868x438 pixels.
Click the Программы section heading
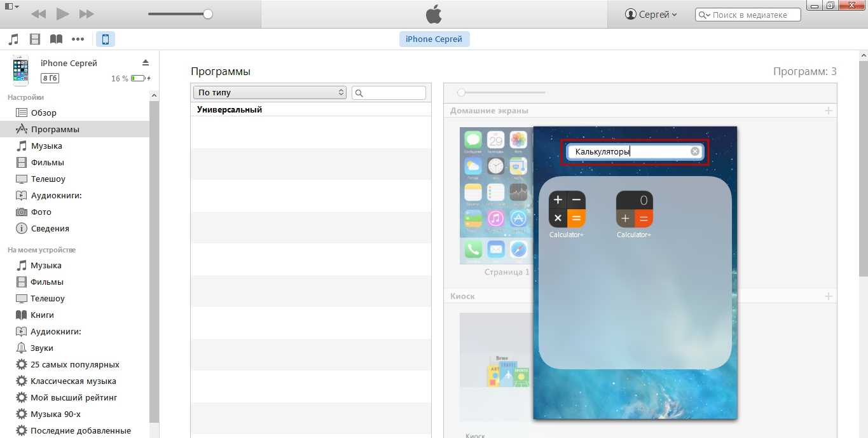(x=221, y=71)
